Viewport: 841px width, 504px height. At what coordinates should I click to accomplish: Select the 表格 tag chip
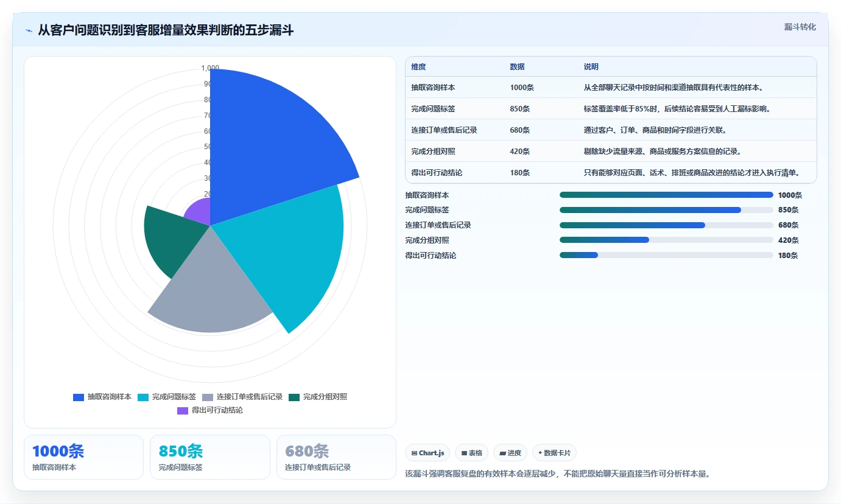(x=471, y=453)
